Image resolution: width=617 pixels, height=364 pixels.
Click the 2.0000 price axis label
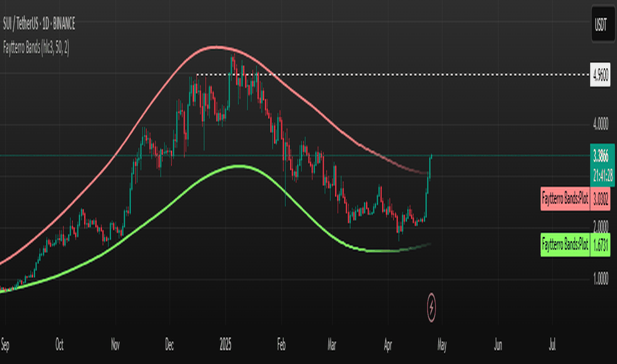[x=600, y=226]
